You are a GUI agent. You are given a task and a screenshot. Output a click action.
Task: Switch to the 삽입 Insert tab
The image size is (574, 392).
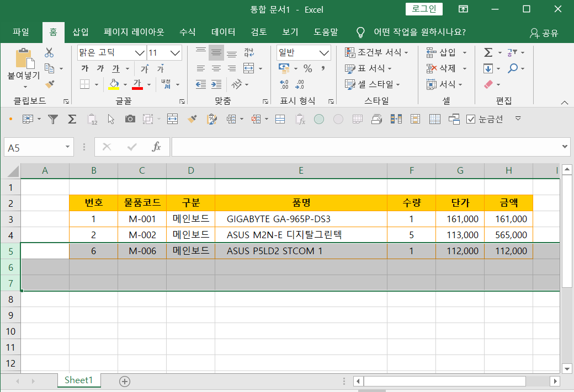click(81, 32)
